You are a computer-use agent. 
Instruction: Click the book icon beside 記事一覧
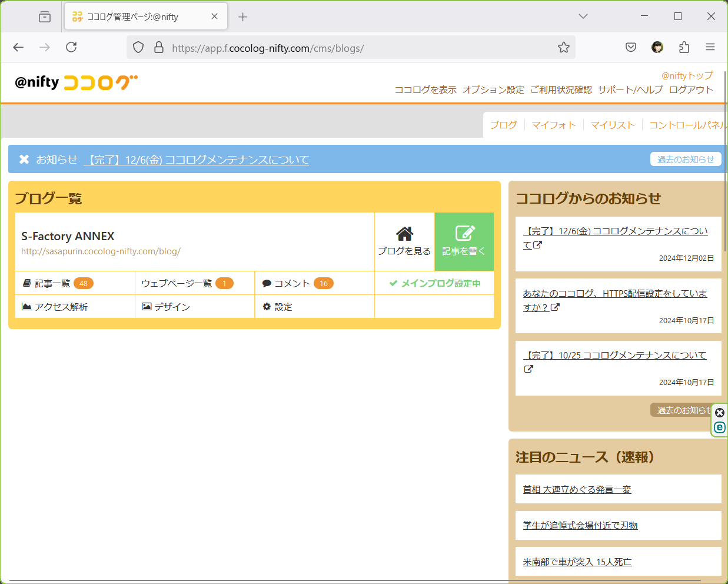click(26, 283)
